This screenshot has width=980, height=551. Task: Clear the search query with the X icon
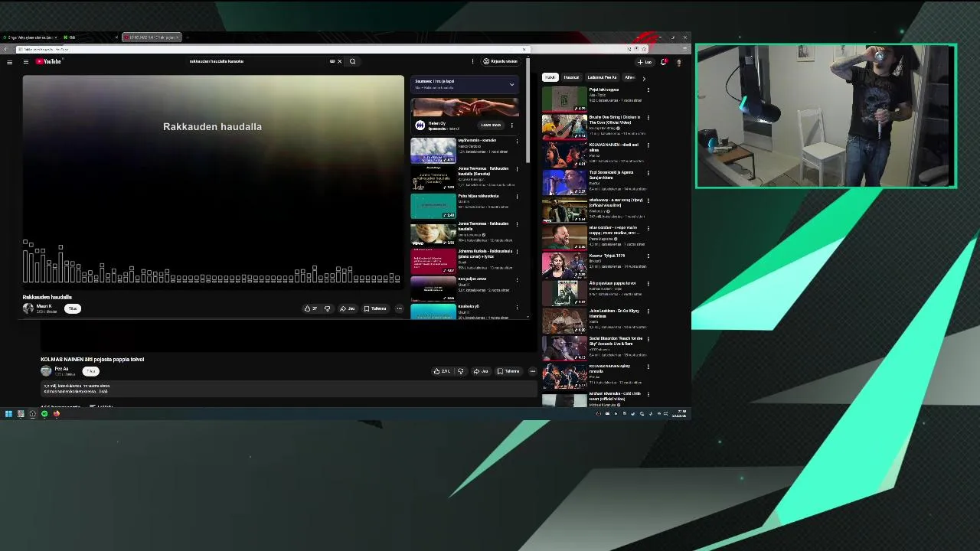339,61
